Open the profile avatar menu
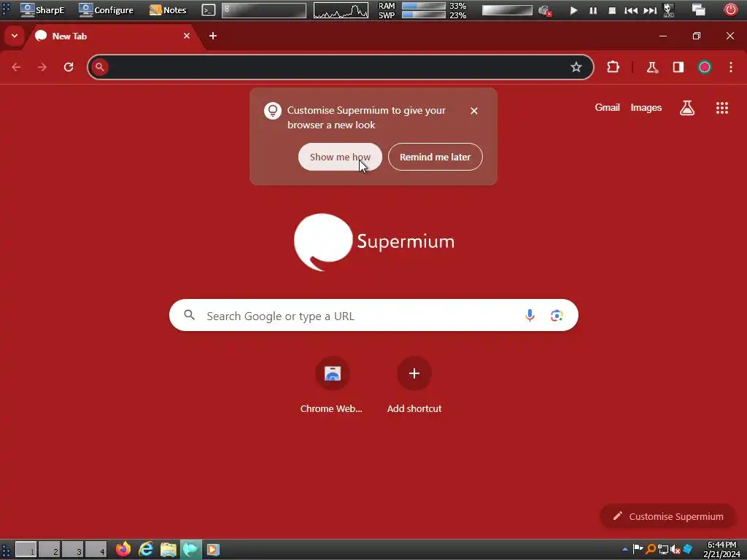Screen dimensions: 747x560 (x=705, y=67)
